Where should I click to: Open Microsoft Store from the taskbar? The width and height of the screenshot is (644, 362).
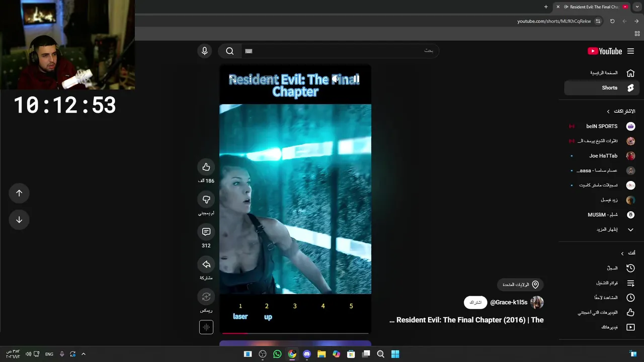coord(351,354)
